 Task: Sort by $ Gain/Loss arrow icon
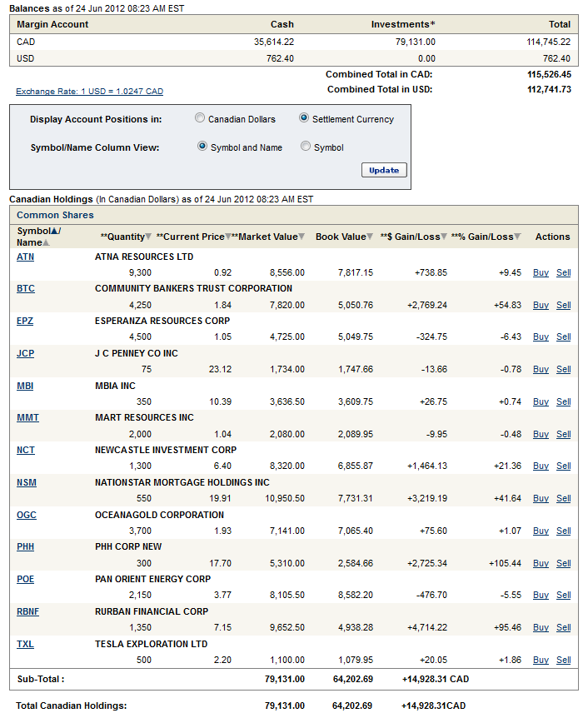pyautogui.click(x=444, y=237)
